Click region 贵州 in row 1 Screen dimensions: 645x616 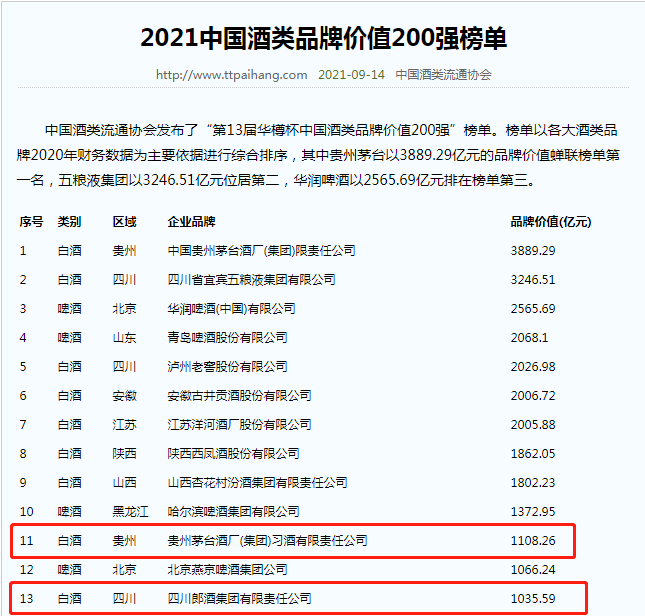pos(125,250)
